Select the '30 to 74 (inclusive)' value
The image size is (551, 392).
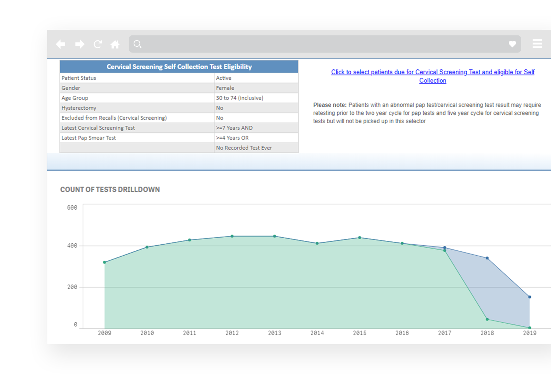[240, 98]
